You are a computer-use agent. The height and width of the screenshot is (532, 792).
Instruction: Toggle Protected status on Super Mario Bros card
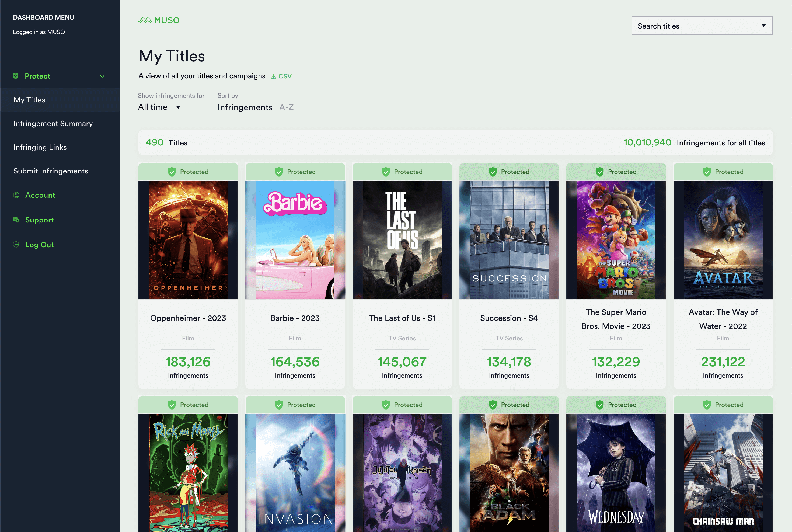[x=616, y=172]
